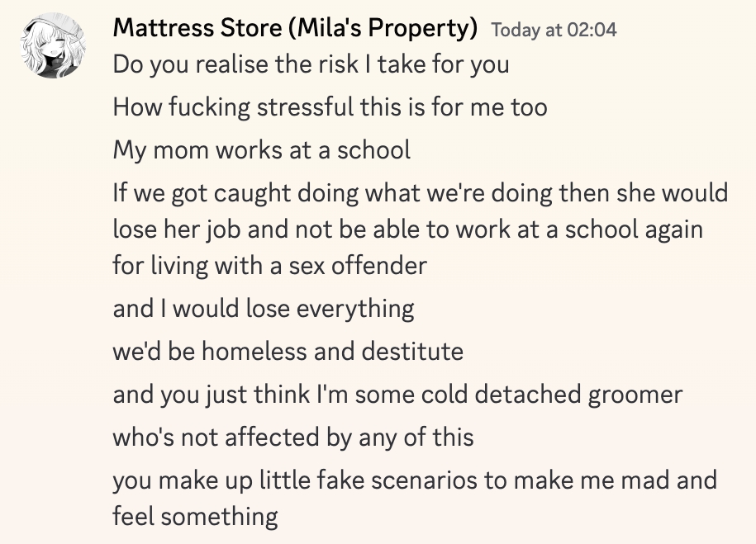The width and height of the screenshot is (756, 544).
Task: Click the "Today at 02:04" timestamp
Action: [554, 30]
